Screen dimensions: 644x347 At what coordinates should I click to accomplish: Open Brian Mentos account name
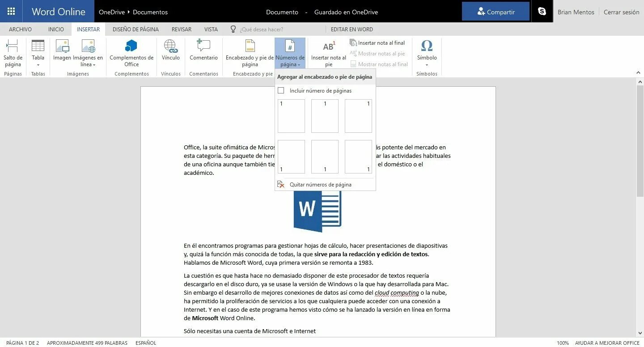576,12
